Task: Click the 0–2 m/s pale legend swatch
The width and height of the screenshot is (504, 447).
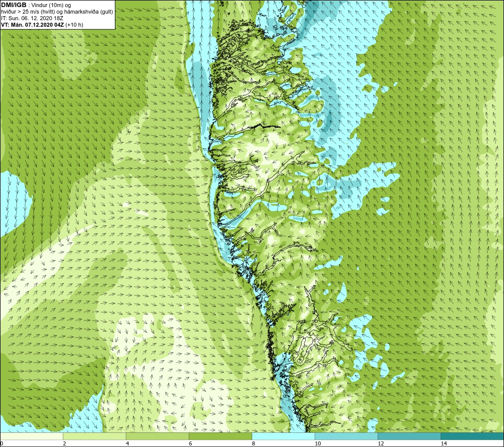Action: coord(31,436)
